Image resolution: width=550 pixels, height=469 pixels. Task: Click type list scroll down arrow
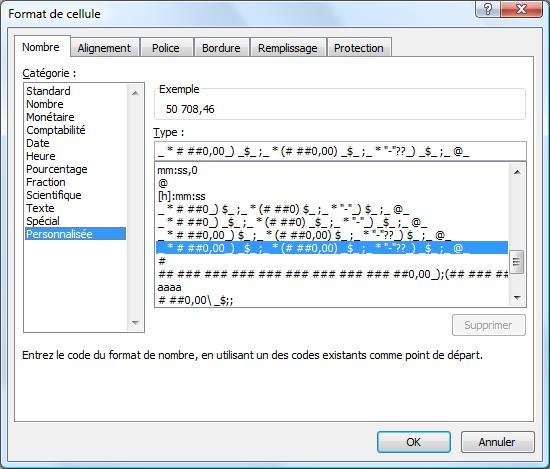(x=517, y=298)
